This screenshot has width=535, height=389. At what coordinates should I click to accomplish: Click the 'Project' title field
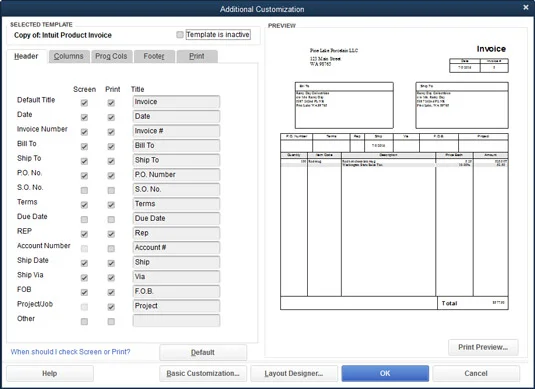pyautogui.click(x=176, y=306)
